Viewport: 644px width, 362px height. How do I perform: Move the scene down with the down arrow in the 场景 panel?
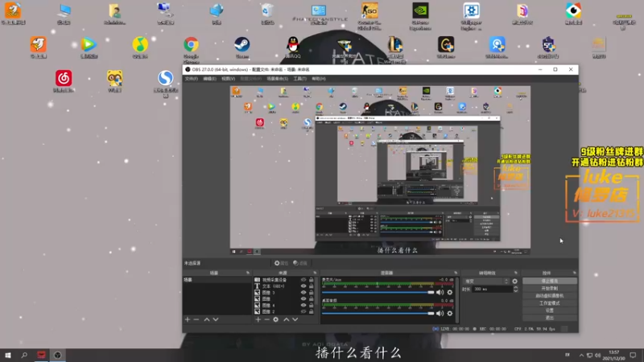tap(216, 319)
